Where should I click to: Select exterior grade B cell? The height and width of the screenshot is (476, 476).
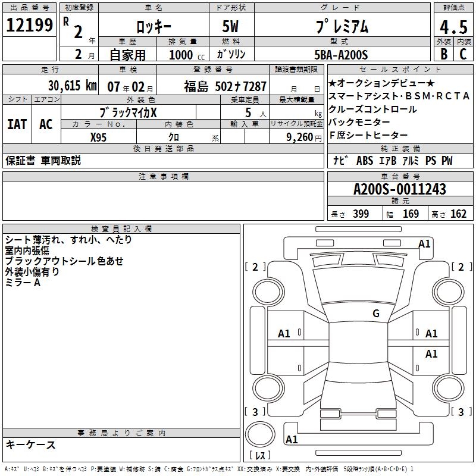pyautogui.click(x=443, y=54)
